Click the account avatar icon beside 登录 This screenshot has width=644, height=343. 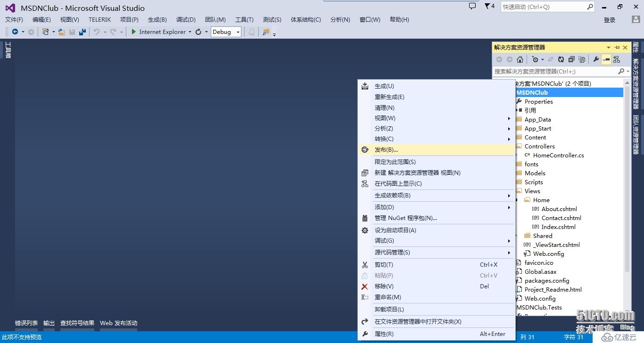tap(636, 19)
